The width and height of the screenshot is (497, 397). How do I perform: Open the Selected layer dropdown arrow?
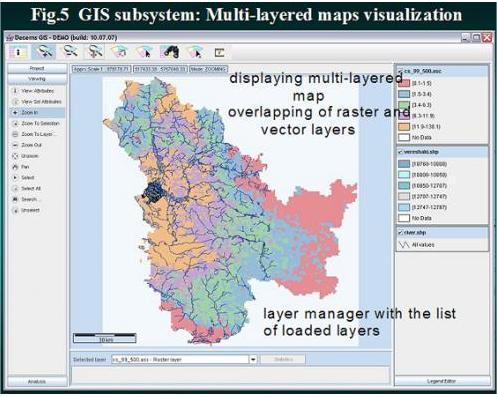click(253, 359)
